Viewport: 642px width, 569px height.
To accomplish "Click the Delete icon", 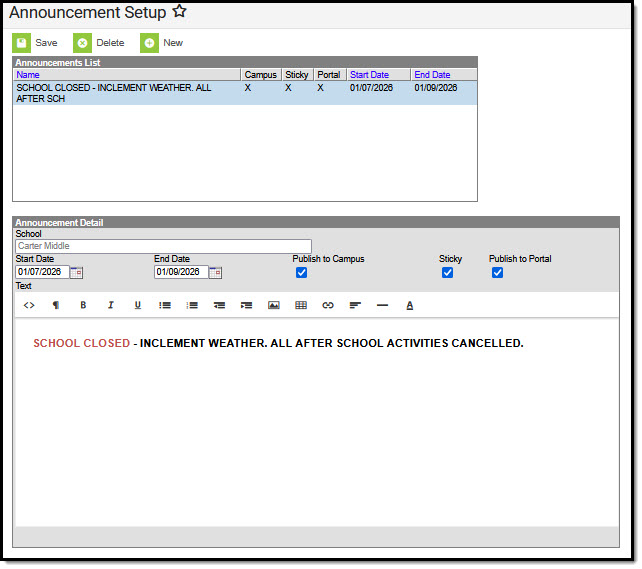I will point(82,43).
